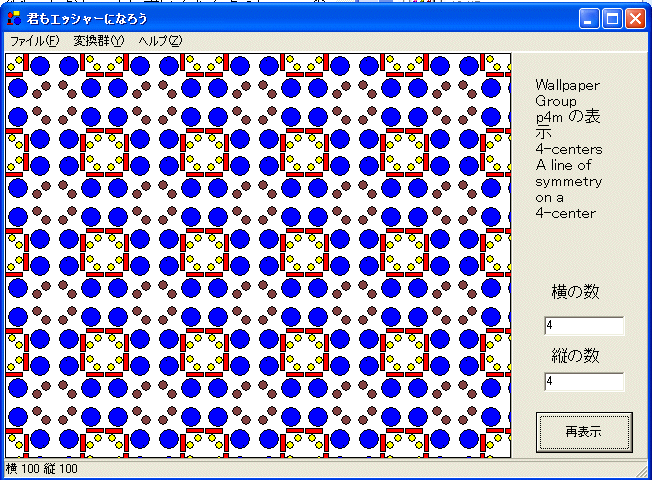
Task: Click the Wallpaper Group p4m description text
Action: tap(568, 149)
